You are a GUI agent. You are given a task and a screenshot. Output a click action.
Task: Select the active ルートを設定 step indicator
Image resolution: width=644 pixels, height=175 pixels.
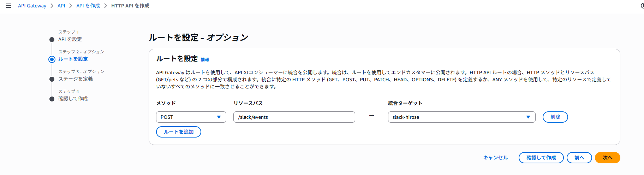point(52,59)
